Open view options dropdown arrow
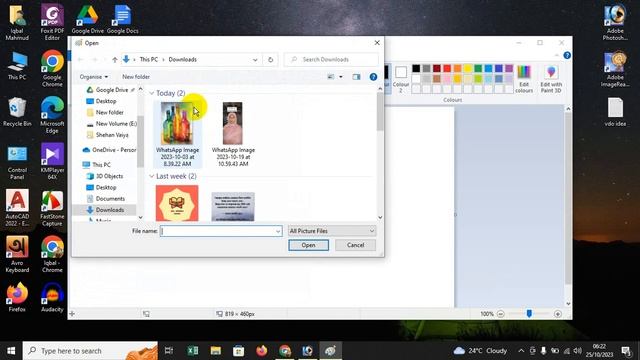 point(341,77)
